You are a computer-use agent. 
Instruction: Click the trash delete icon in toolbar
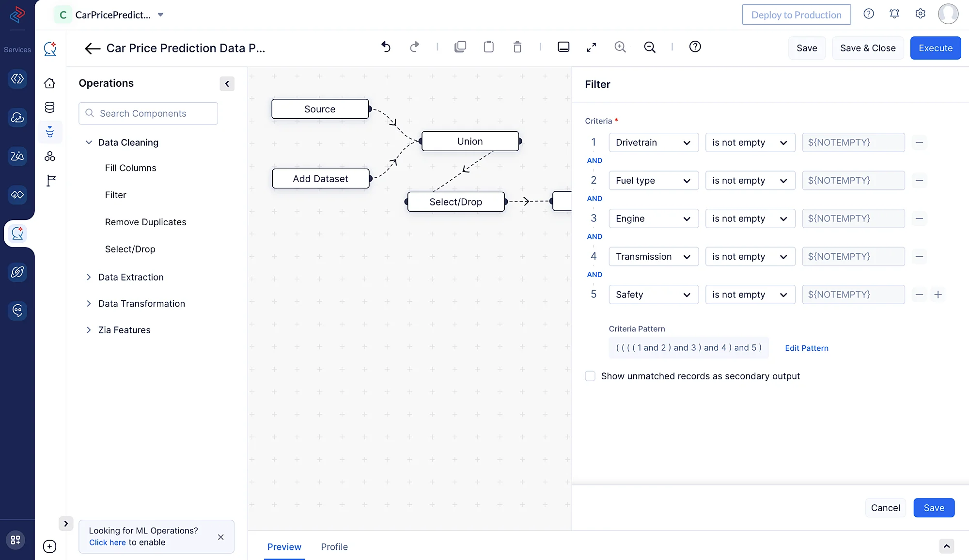click(517, 47)
